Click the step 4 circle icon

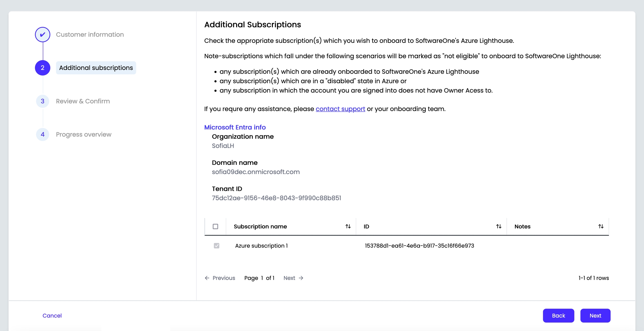coord(42,134)
